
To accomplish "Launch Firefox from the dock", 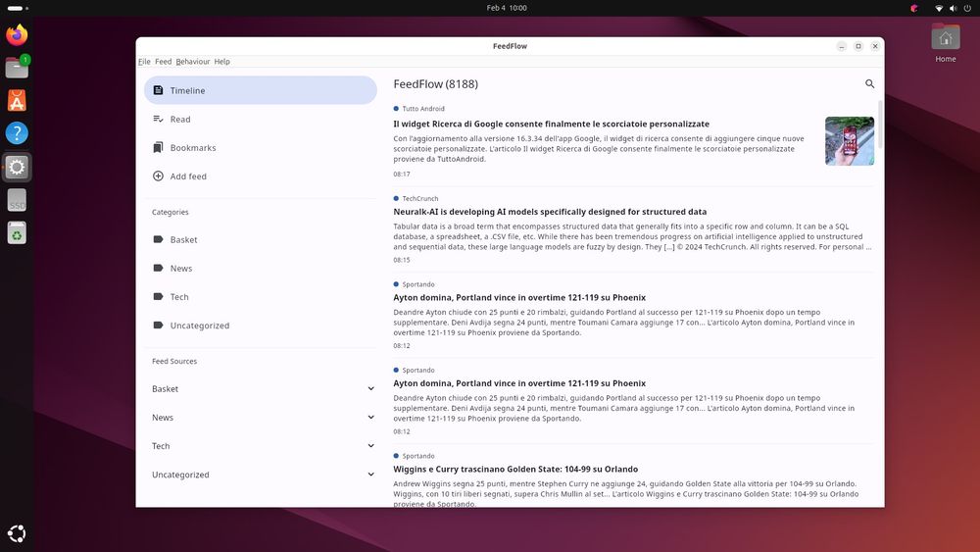I will click(17, 34).
